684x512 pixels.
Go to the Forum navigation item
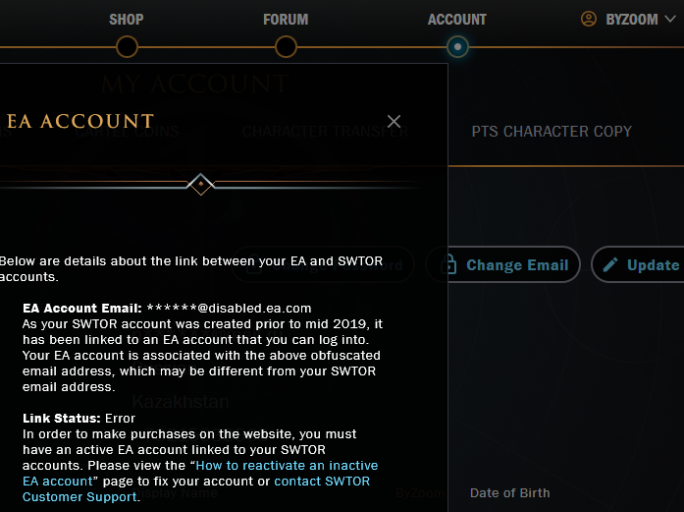286,19
